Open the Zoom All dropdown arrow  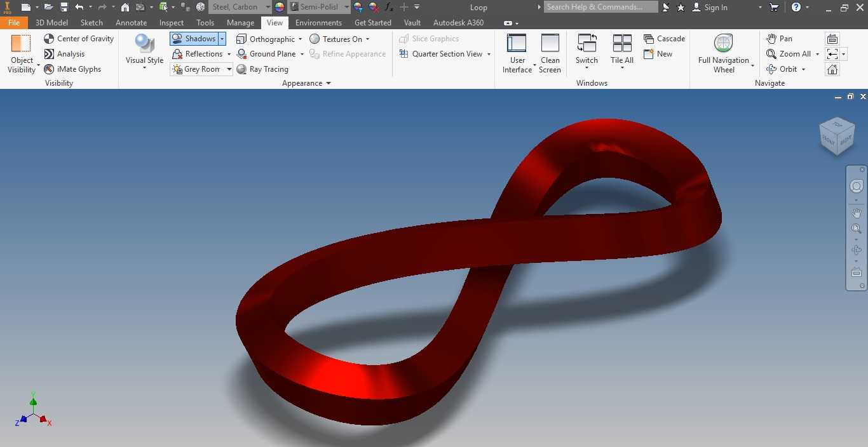(817, 54)
